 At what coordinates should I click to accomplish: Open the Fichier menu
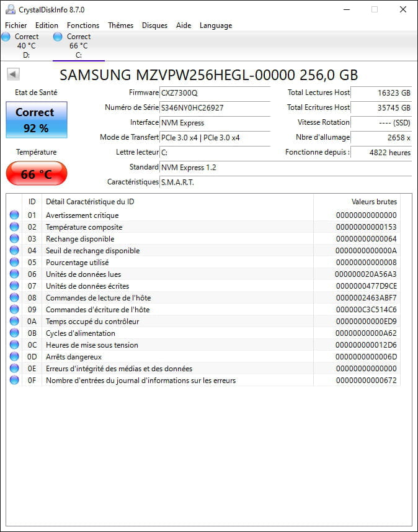point(16,25)
